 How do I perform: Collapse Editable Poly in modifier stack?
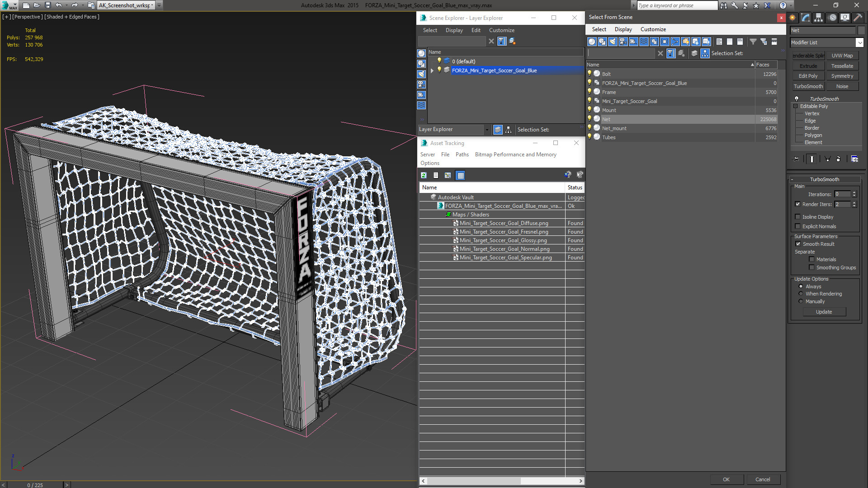[796, 106]
